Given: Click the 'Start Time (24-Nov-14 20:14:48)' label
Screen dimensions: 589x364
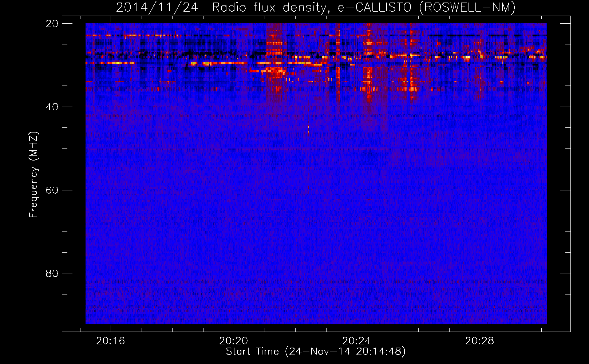Looking at the screenshot, I should pyautogui.click(x=316, y=352).
